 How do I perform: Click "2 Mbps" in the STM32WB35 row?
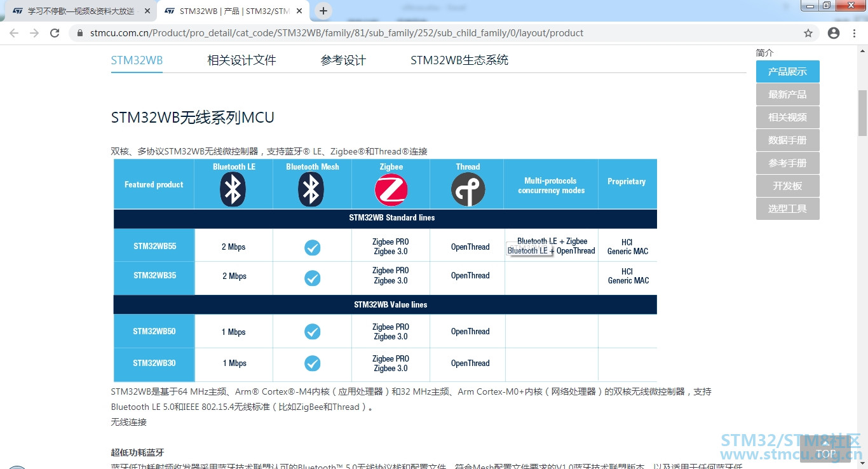[x=234, y=276]
